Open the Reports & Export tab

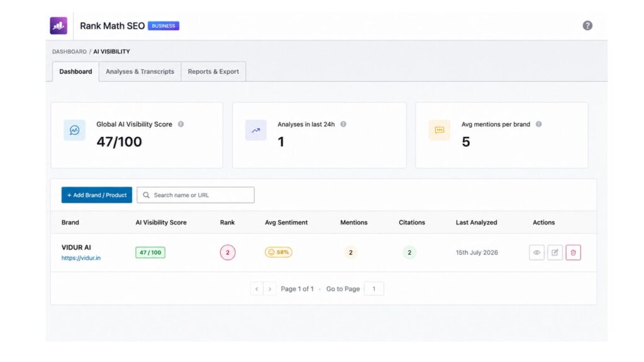tap(213, 72)
